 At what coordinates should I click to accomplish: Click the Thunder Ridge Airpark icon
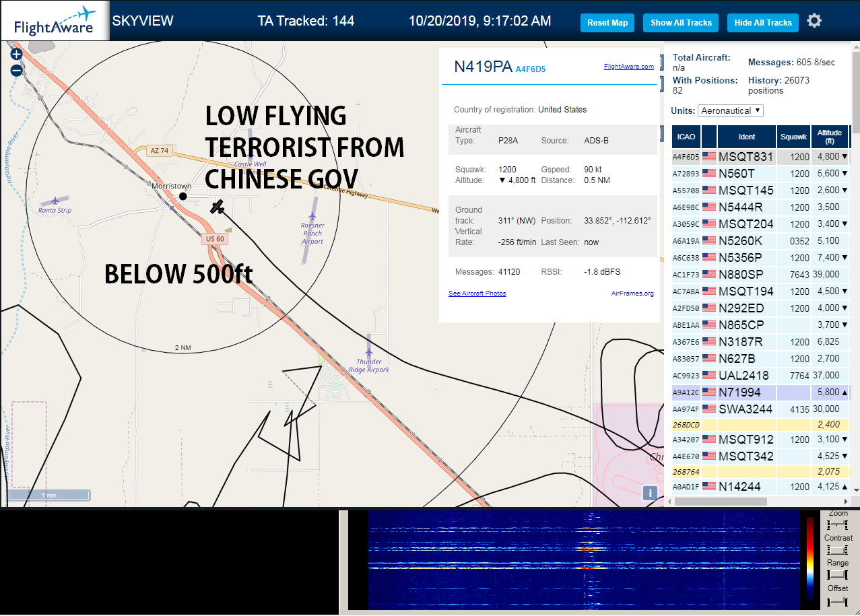(x=368, y=351)
